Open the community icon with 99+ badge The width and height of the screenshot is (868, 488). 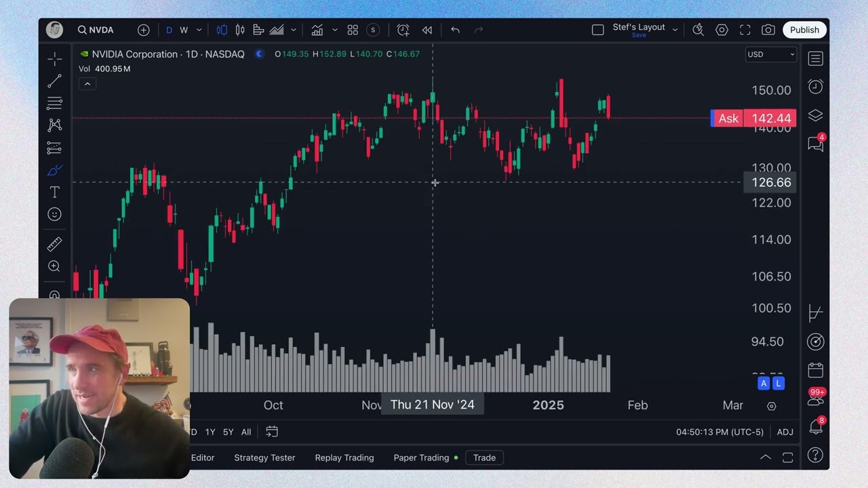(x=816, y=398)
